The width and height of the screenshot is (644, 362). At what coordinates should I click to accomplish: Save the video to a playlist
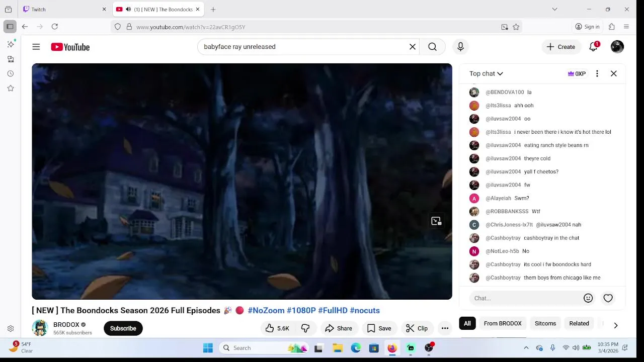click(x=379, y=328)
